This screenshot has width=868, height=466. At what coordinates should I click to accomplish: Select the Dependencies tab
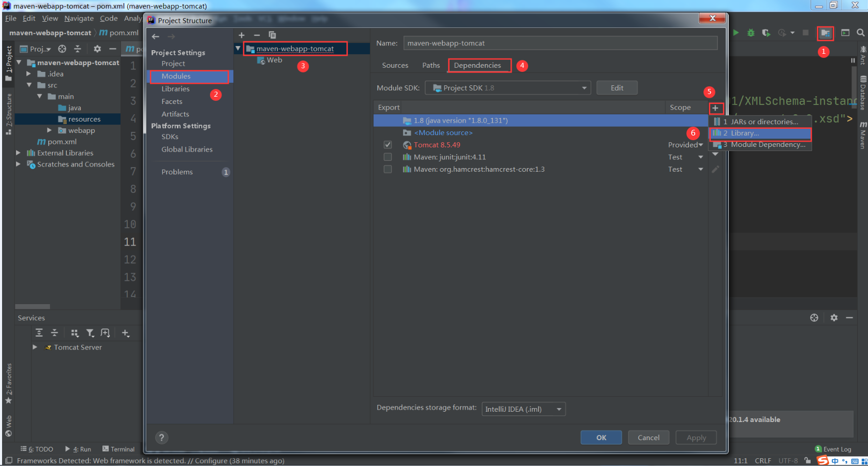(x=477, y=65)
